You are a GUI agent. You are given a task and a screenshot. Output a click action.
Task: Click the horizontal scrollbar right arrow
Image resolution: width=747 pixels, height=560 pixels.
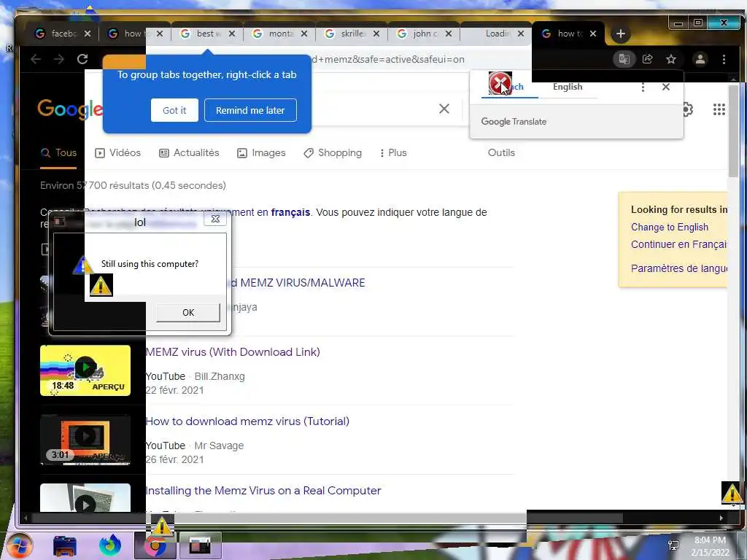click(721, 518)
